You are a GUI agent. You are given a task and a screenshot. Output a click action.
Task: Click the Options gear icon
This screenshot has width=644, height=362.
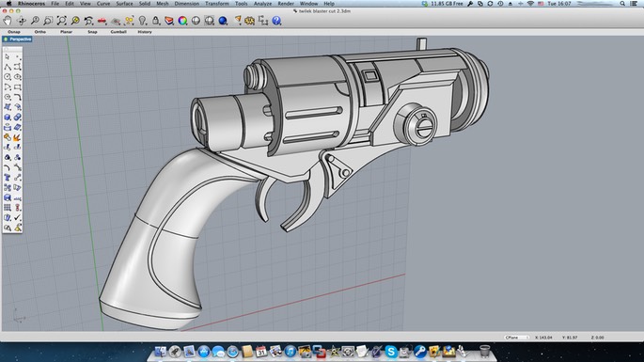click(x=250, y=21)
